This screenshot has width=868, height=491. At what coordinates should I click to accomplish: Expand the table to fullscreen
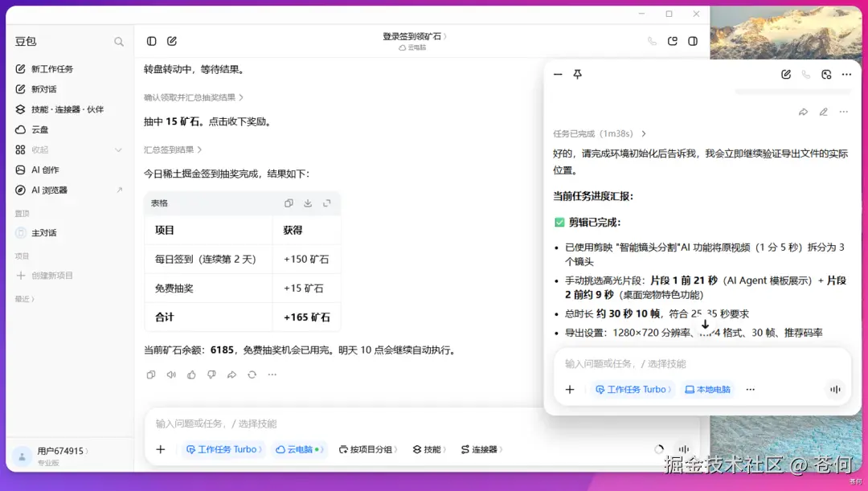[x=326, y=203]
